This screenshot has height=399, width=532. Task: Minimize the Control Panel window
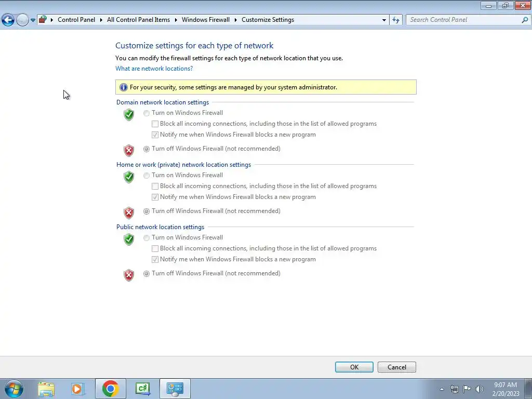488,5
